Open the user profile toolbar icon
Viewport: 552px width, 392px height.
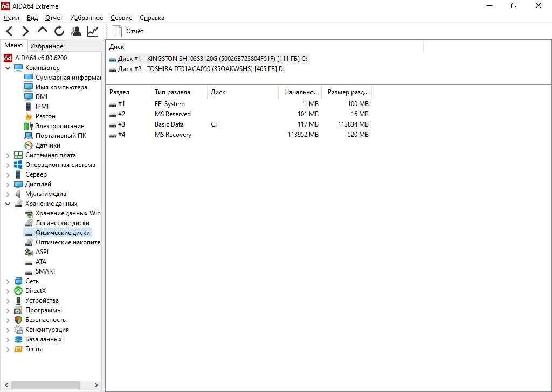click(x=75, y=31)
